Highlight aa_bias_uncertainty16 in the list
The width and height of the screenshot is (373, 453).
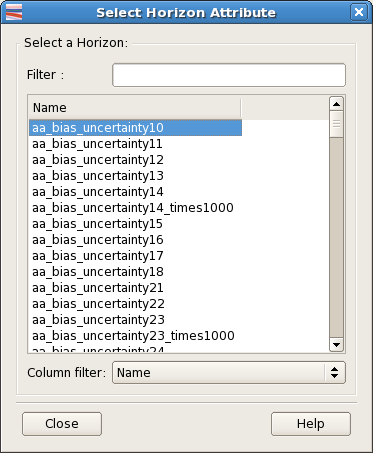pos(135,240)
